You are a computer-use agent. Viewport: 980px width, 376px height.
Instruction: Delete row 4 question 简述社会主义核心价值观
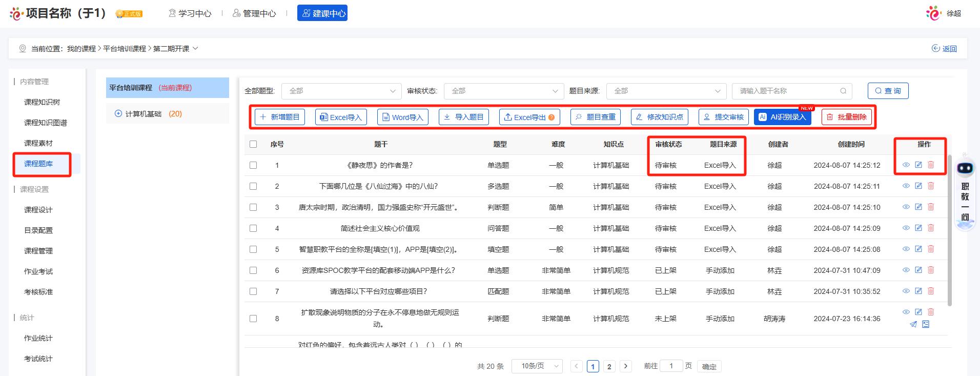coord(931,228)
